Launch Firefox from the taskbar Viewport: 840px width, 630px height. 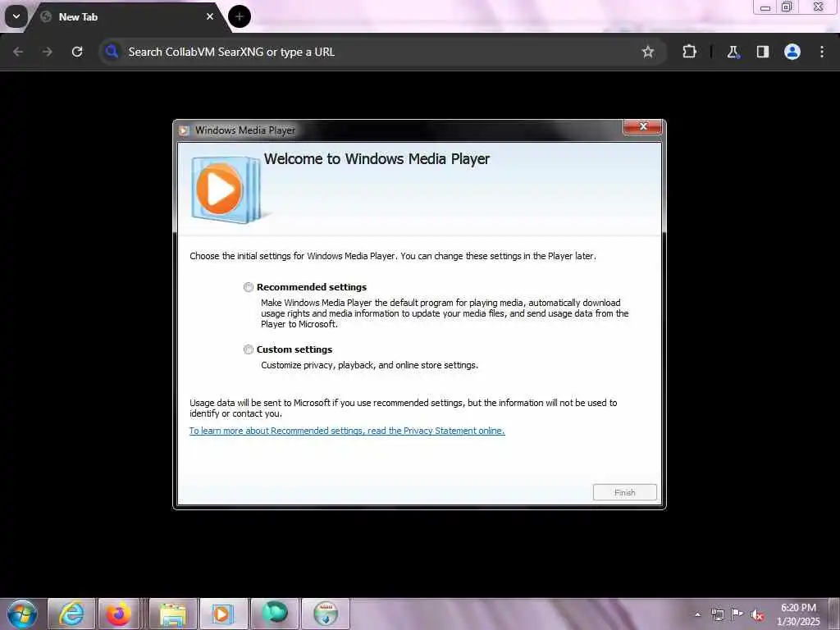[118, 614]
